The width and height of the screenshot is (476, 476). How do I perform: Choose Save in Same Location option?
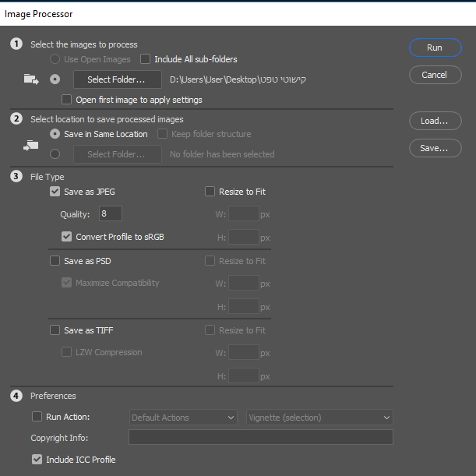click(x=55, y=134)
